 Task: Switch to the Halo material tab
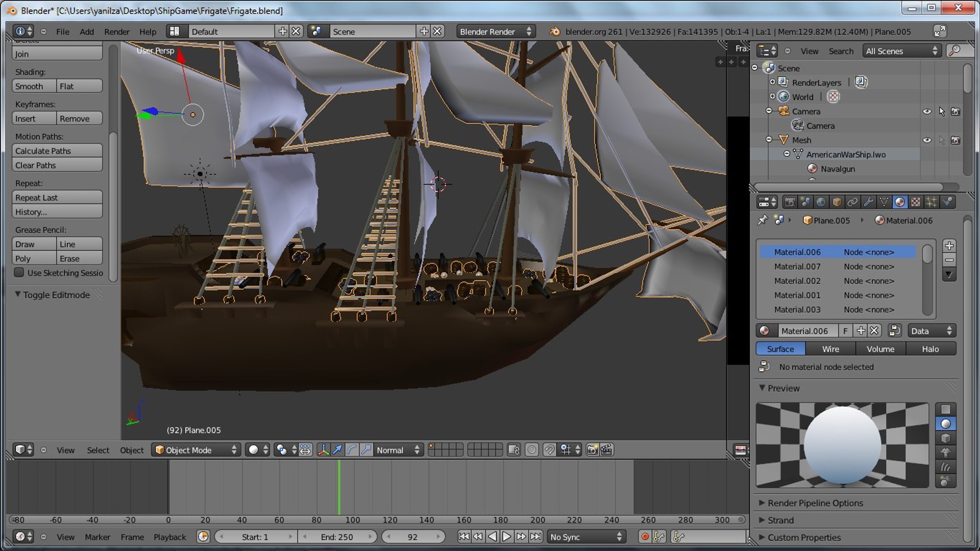pyautogui.click(x=930, y=349)
